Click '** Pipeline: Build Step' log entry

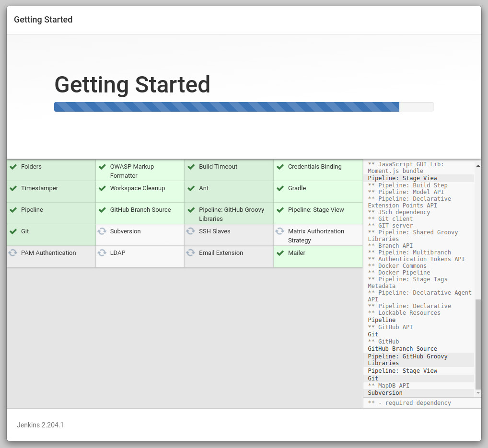(407, 185)
